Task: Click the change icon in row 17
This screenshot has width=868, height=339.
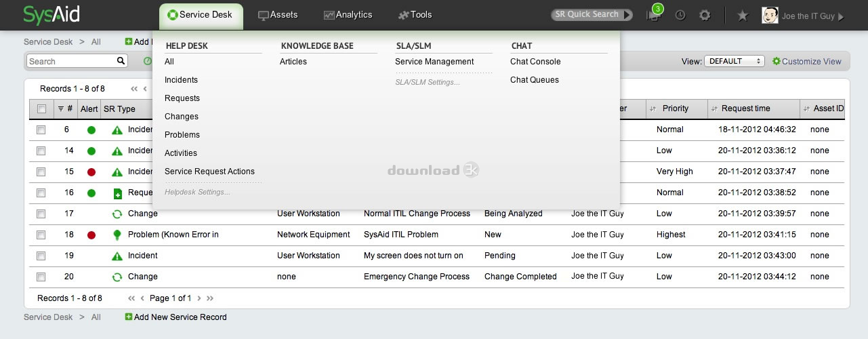Action: coord(117,214)
